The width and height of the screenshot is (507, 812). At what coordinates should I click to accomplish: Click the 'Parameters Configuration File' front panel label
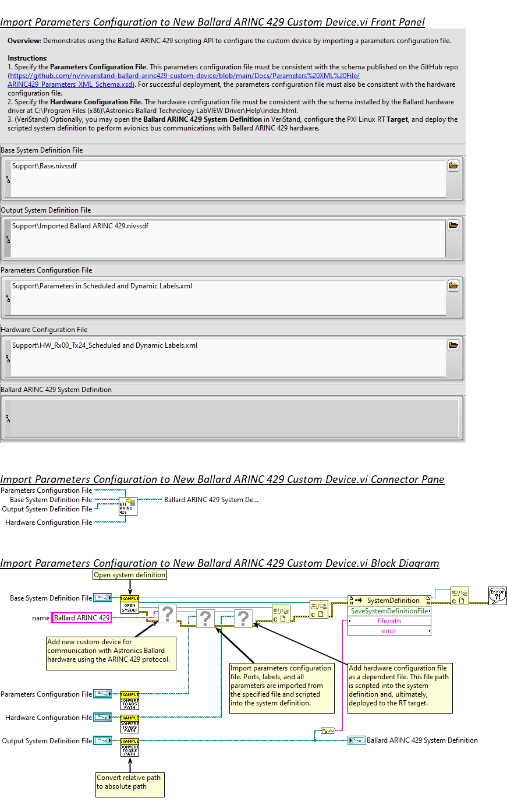coord(47,270)
